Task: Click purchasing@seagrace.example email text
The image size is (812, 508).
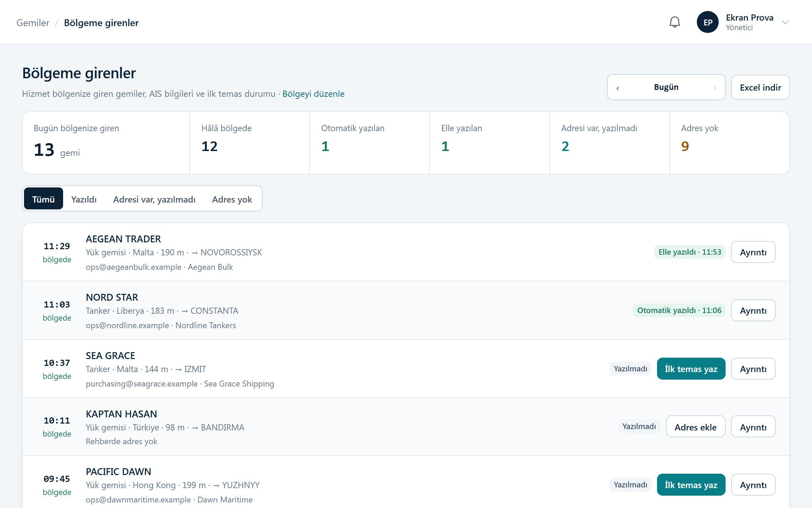Action: 142,384
